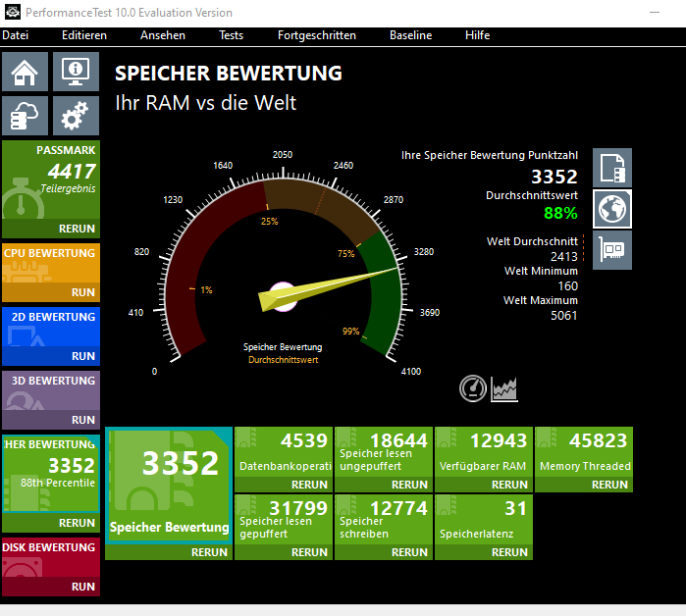The image size is (686, 616).
Task: Run the CPU Bewertung test
Action: tap(83, 292)
